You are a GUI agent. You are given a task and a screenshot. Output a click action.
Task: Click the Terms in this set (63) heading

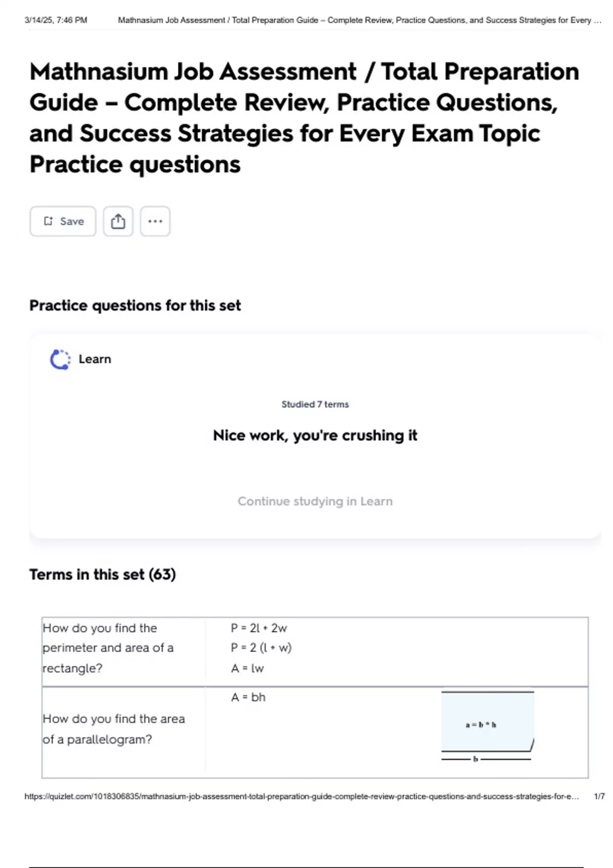click(x=103, y=575)
